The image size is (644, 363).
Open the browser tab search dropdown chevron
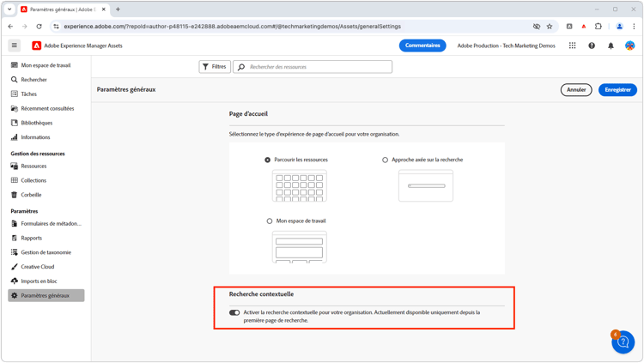coord(9,9)
